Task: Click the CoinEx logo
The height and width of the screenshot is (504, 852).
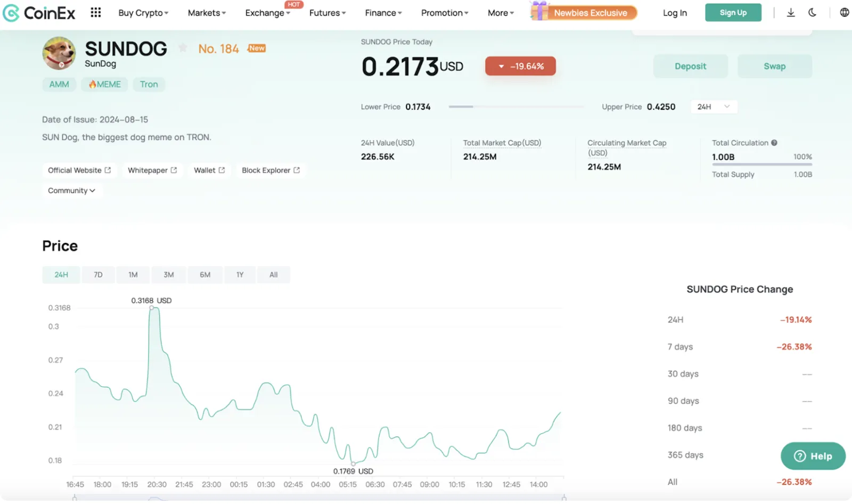Action: [39, 13]
